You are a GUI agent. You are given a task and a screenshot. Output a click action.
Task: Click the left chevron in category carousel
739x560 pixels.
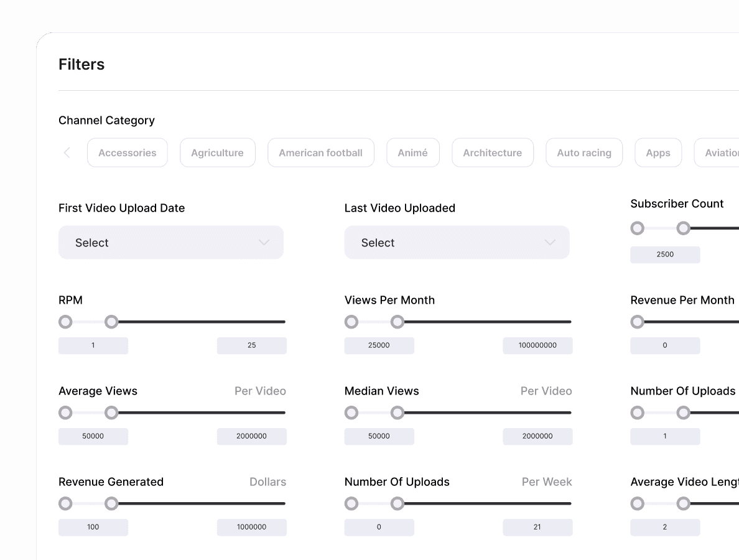67,152
